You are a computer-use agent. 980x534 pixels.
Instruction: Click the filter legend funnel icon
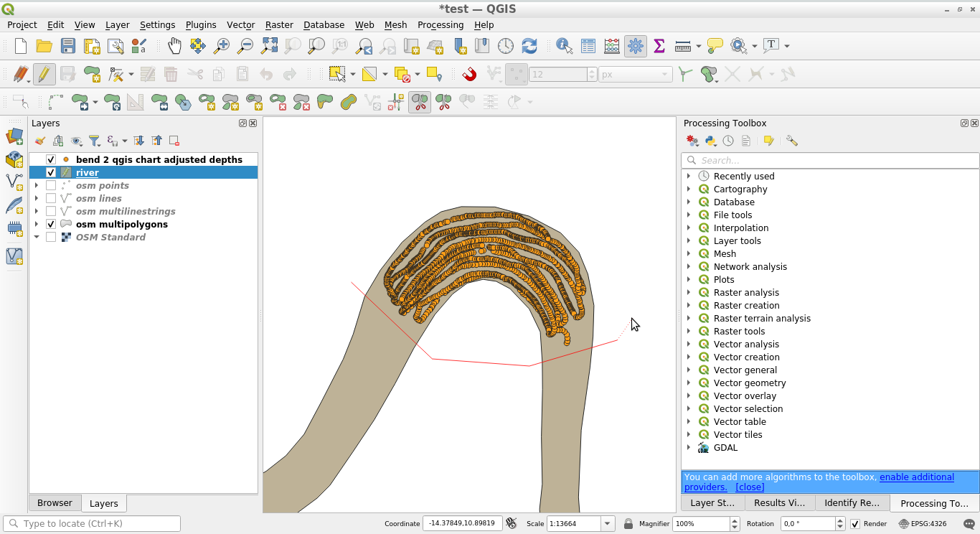[94, 141]
